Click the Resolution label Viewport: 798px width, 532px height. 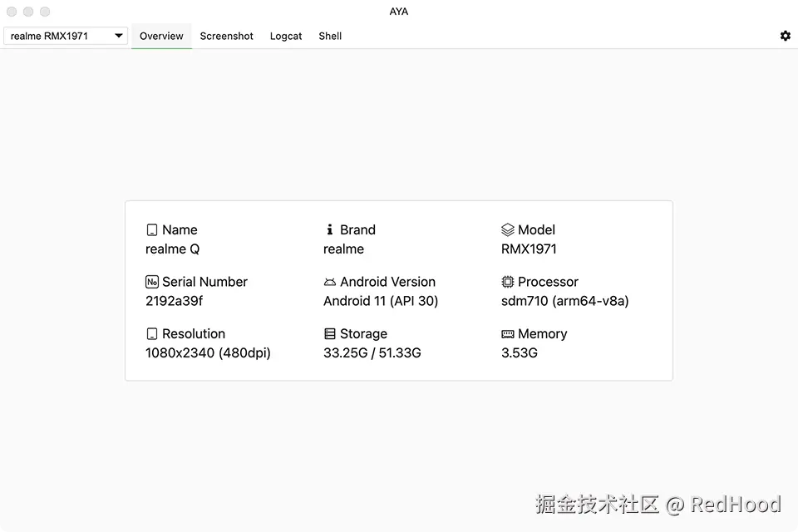coord(194,333)
